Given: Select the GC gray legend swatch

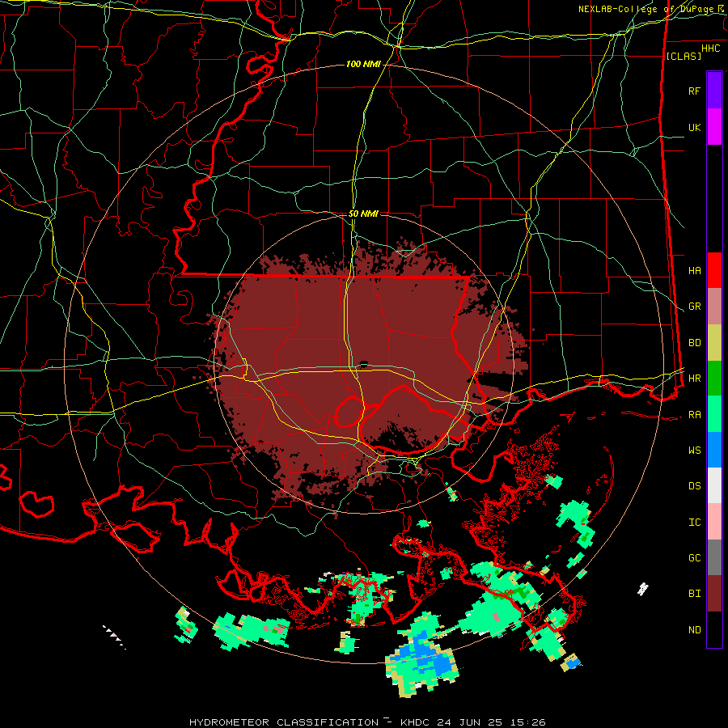Looking at the screenshot, I should point(714,557).
